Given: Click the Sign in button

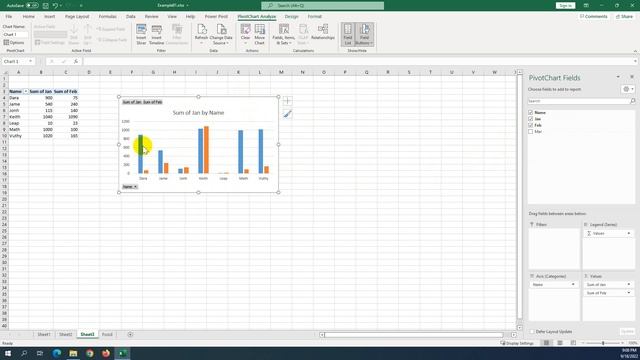Looking at the screenshot, I should [565, 6].
